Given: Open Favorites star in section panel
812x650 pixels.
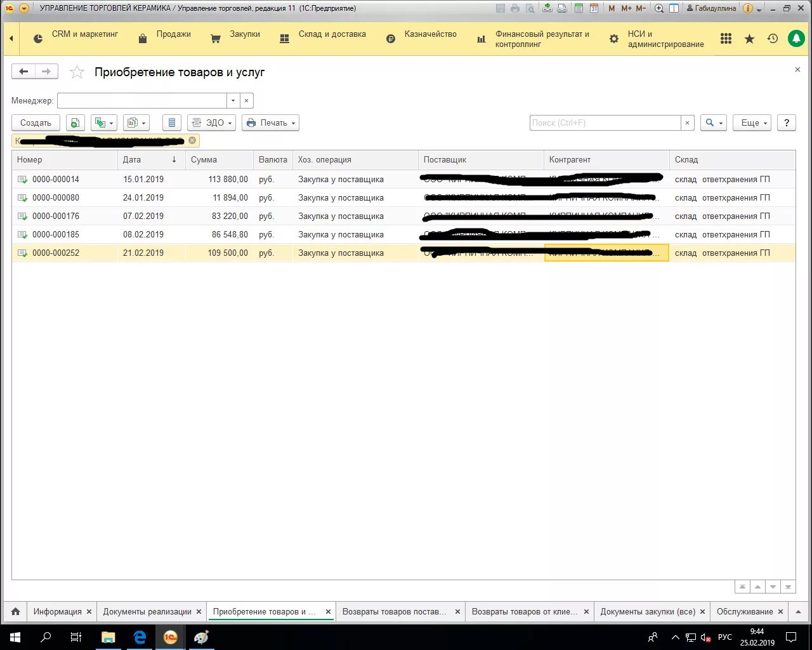Looking at the screenshot, I should coord(750,39).
